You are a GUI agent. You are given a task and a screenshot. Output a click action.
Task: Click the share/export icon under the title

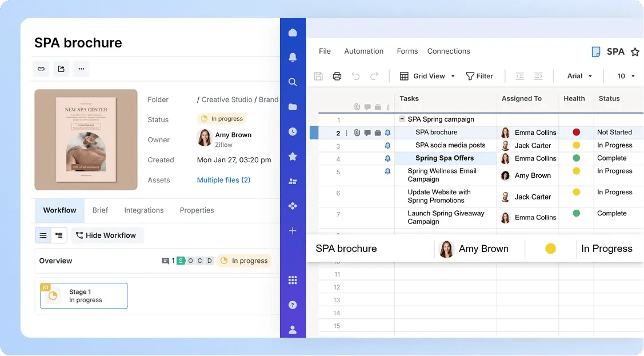[x=61, y=69]
